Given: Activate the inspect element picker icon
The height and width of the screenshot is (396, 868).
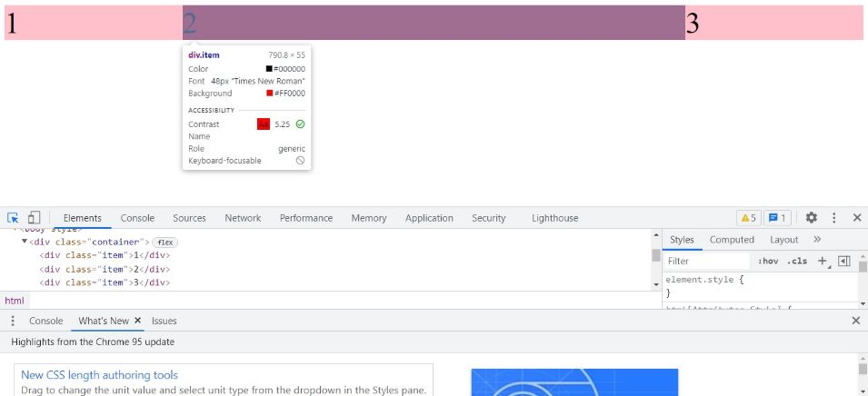Looking at the screenshot, I should tap(13, 218).
